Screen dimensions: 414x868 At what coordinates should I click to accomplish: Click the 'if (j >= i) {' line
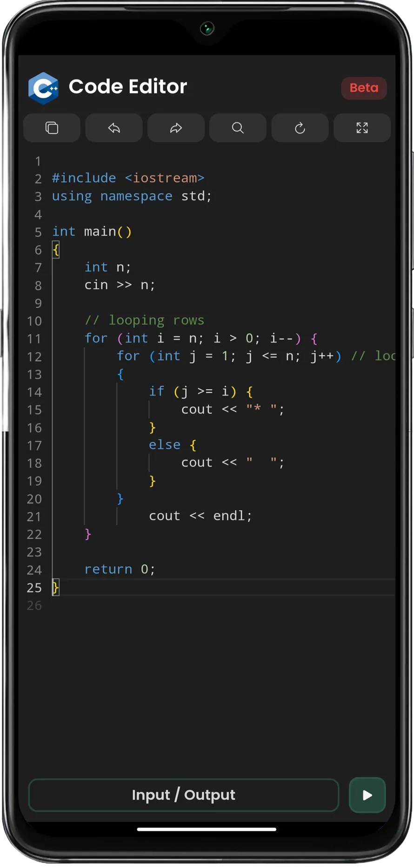(x=201, y=391)
